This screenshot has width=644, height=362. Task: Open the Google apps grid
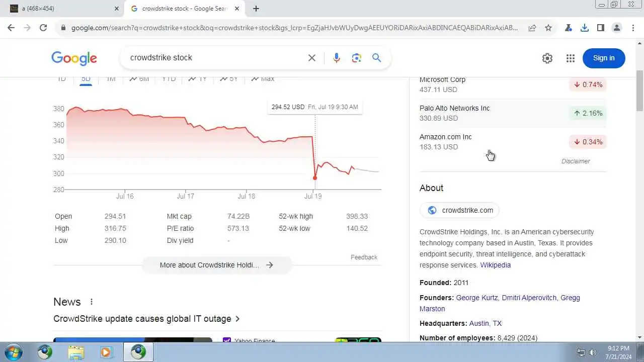[x=571, y=58]
